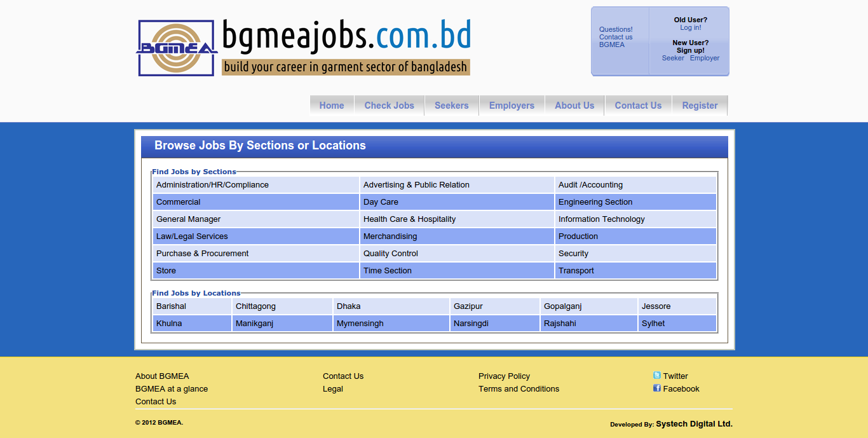View jobs in Sylhet location
The width and height of the screenshot is (868, 438).
click(x=653, y=324)
